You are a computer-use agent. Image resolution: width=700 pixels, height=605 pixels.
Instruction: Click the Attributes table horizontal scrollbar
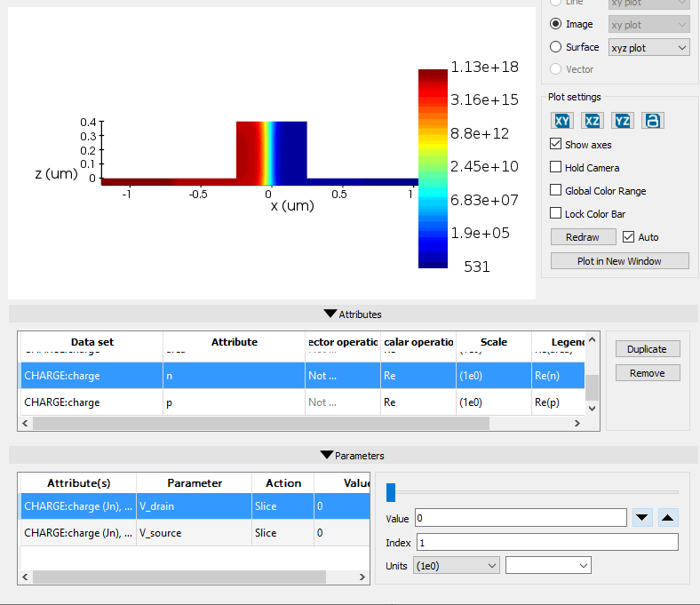(x=261, y=423)
